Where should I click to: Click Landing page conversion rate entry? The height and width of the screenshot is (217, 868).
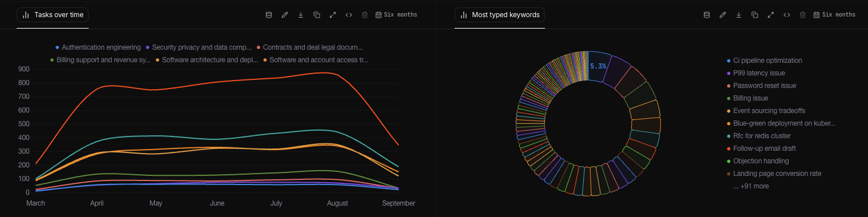[x=774, y=174]
